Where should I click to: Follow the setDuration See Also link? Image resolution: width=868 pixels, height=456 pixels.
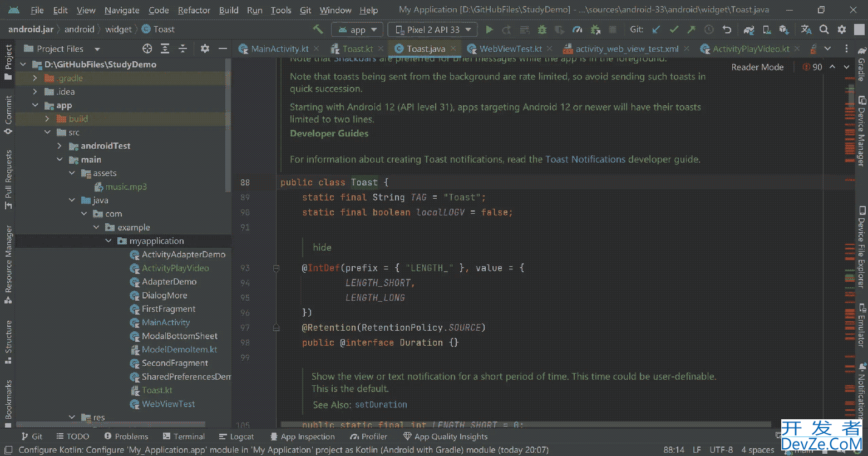[381, 405]
